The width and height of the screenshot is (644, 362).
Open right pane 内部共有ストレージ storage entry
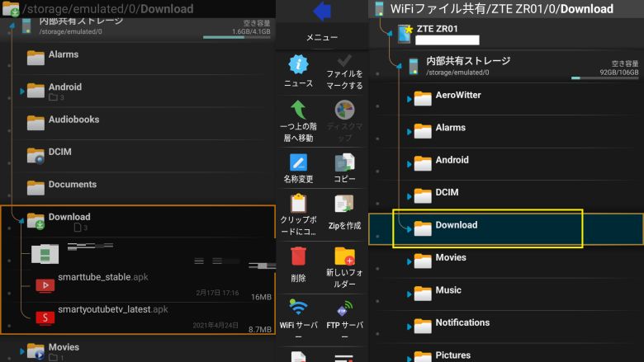click(x=506, y=67)
